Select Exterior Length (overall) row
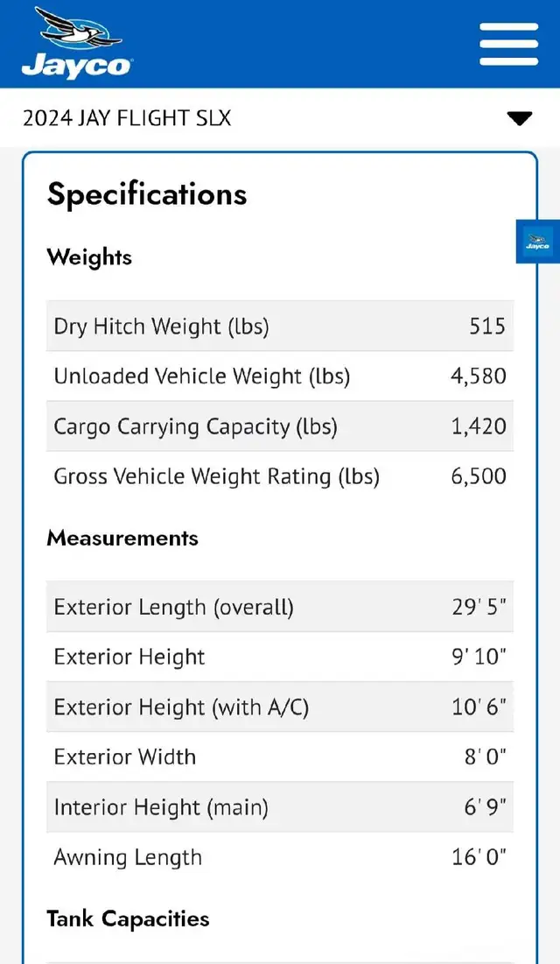 pyautogui.click(x=280, y=607)
